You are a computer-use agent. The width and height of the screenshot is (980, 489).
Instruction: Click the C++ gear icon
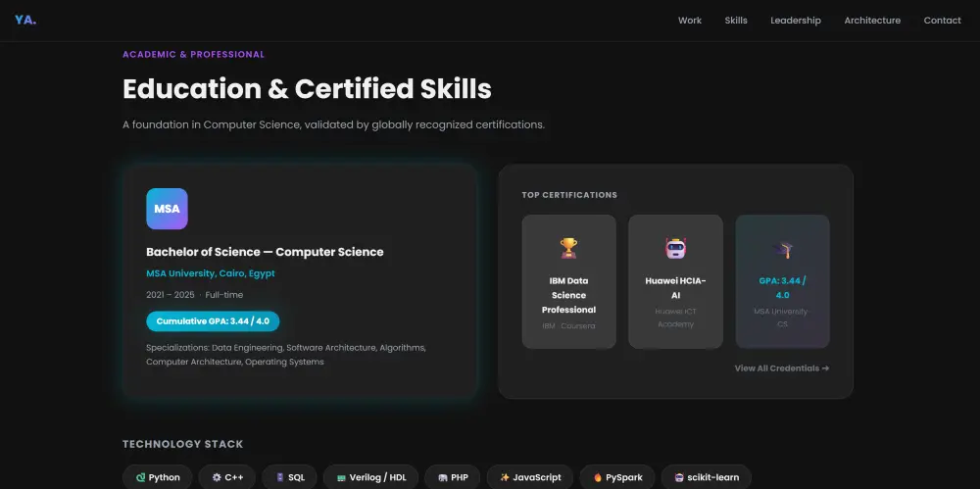pyautogui.click(x=217, y=477)
